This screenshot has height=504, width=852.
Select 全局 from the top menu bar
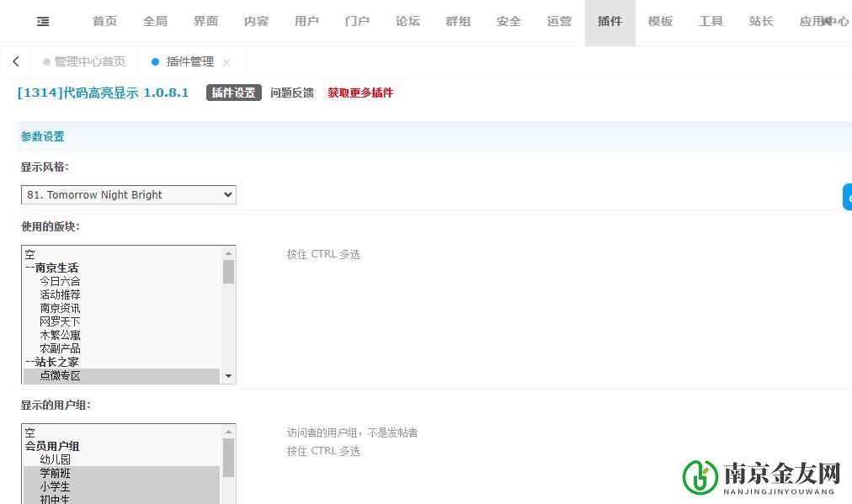tap(155, 21)
